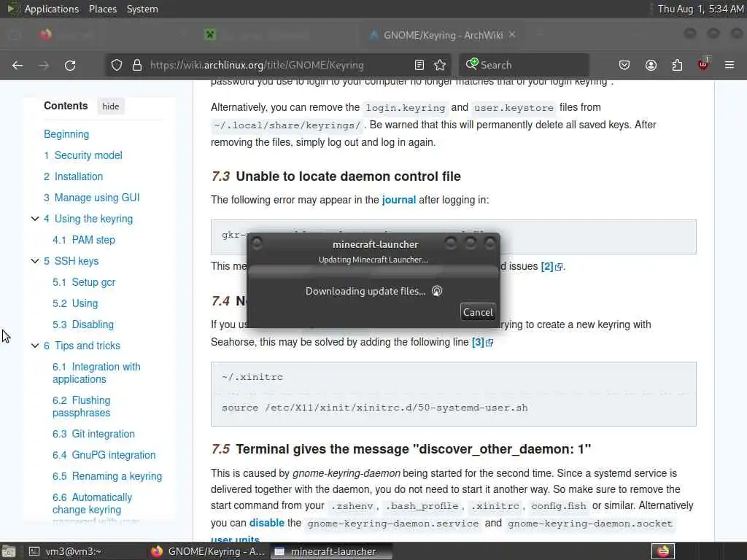Open the Pocket save icon
This screenshot has width=747, height=560.
click(x=624, y=65)
